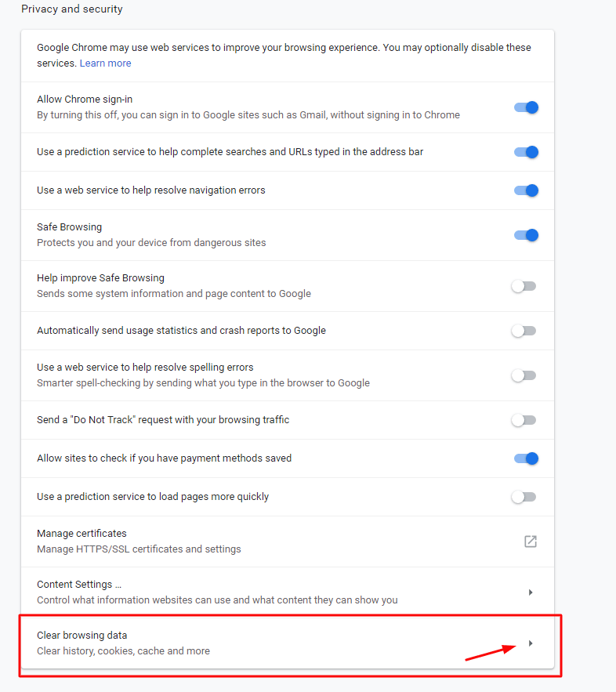
Task: Click the Safe Browsing description text
Action: pyautogui.click(x=151, y=243)
